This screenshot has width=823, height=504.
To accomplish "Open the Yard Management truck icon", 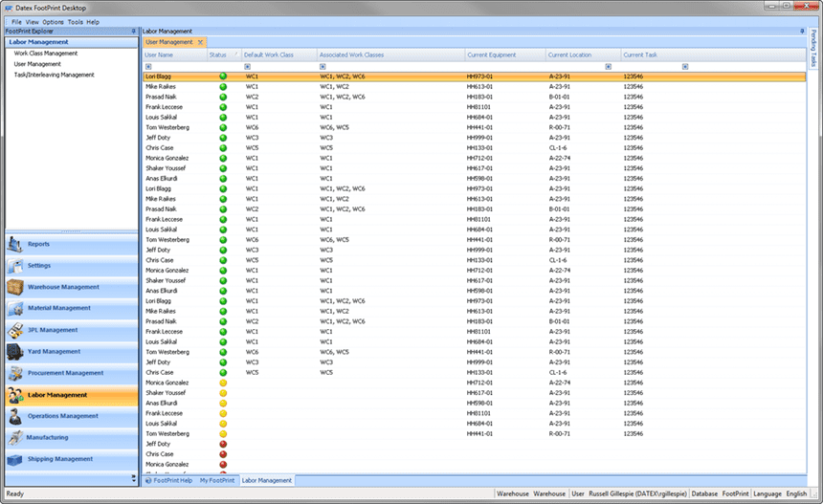I will pyautogui.click(x=14, y=352).
